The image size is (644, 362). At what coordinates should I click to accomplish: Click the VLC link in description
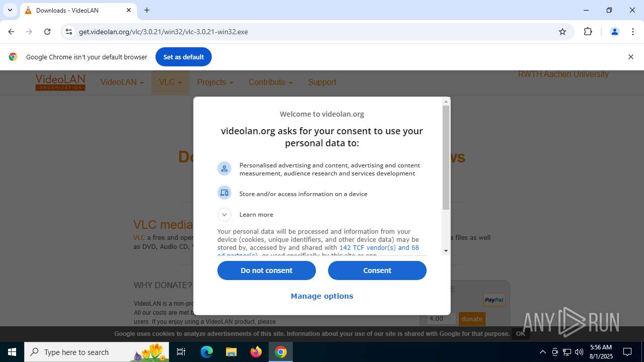click(x=139, y=238)
